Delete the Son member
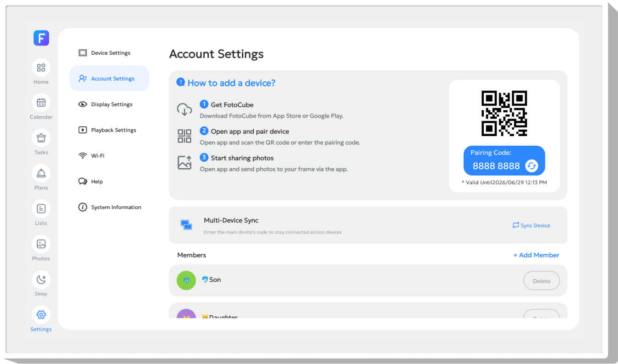618x364 pixels. tap(542, 281)
